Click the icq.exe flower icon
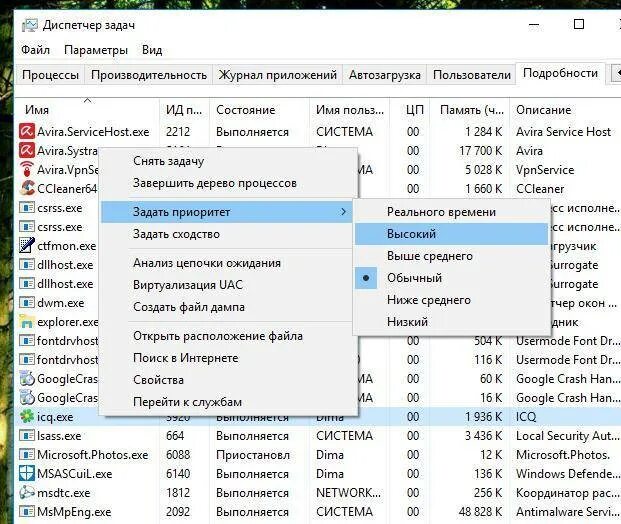Screen dimensions: 621x524 tap(27, 417)
